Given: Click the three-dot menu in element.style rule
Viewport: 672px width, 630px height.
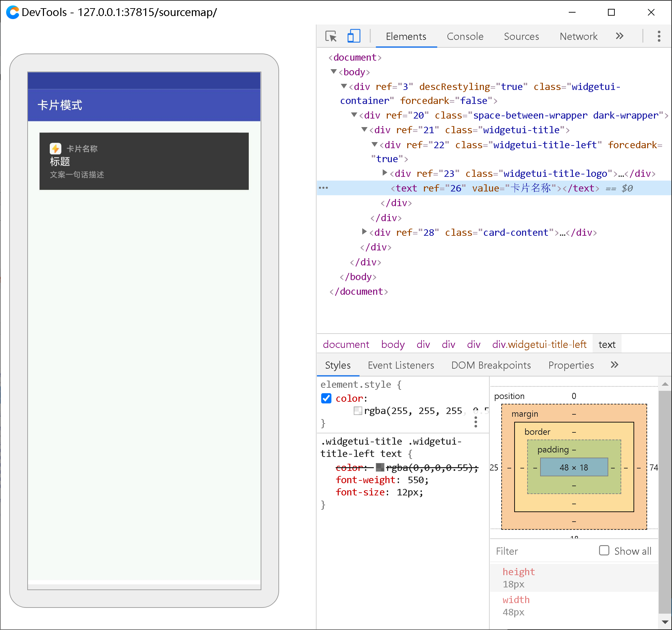Looking at the screenshot, I should pos(476,422).
